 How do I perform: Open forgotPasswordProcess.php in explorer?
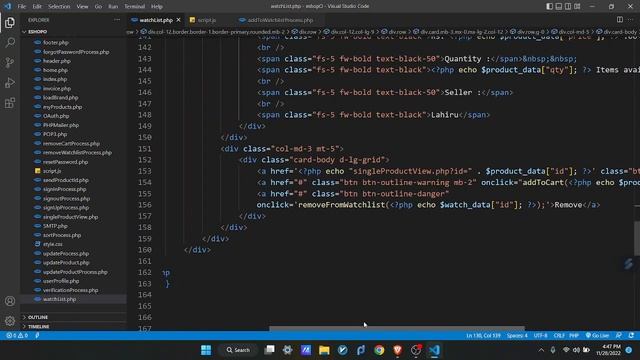pos(76,52)
